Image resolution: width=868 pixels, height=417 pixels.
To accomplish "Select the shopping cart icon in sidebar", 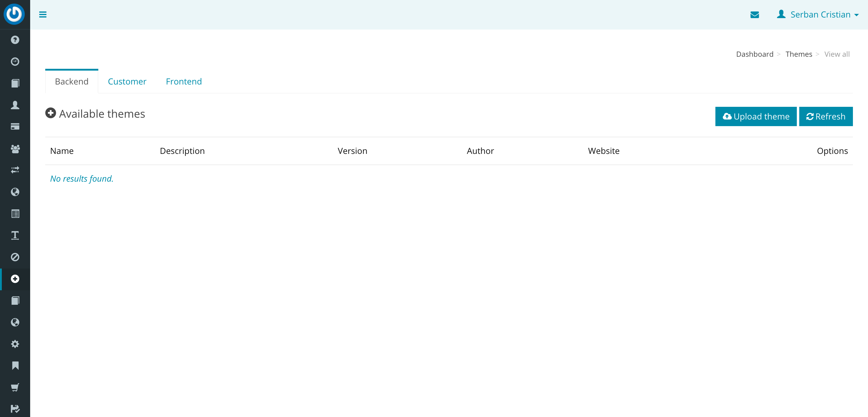I will tap(15, 387).
